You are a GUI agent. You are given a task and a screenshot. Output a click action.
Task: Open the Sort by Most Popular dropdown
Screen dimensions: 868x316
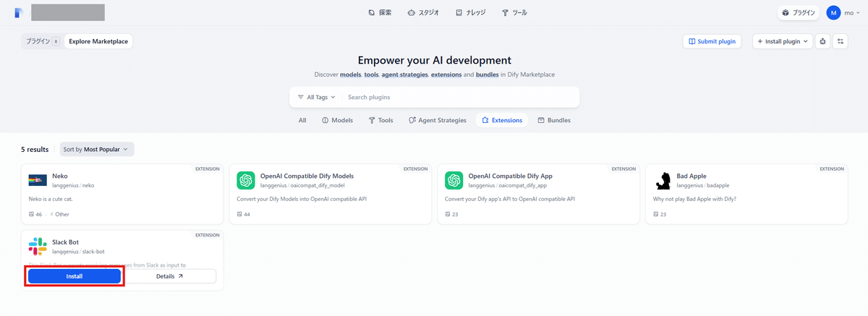[x=97, y=149]
